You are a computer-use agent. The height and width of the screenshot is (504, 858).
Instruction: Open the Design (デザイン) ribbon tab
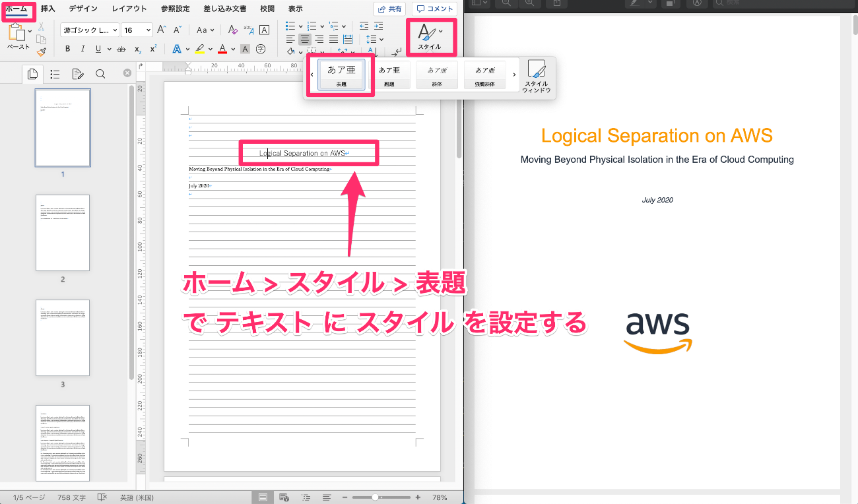click(83, 9)
